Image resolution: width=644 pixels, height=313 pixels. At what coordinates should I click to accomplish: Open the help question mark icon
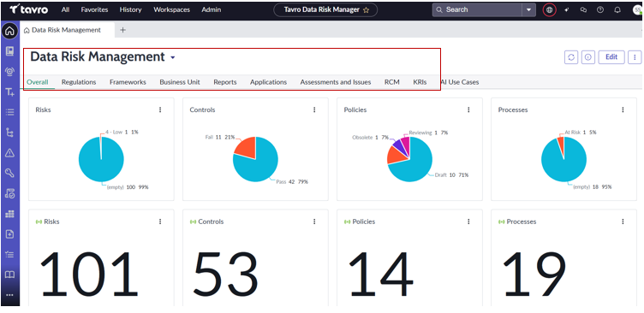coord(600,10)
